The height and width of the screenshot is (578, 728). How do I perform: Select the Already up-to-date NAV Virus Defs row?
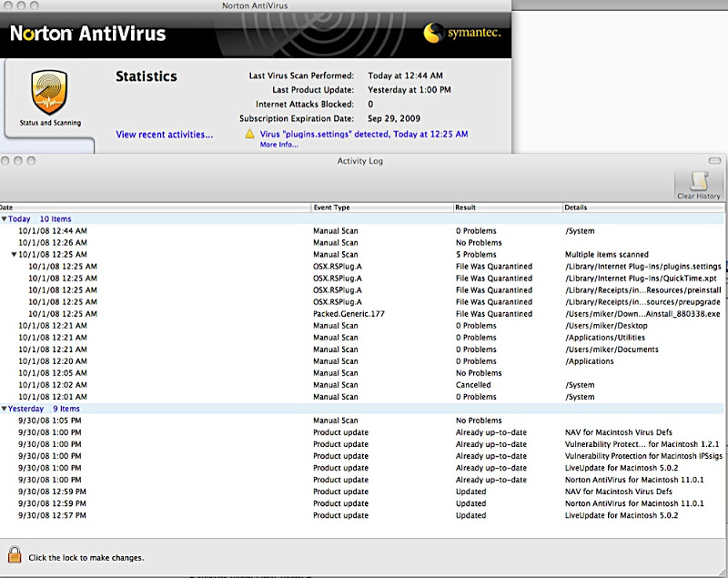click(x=361, y=432)
